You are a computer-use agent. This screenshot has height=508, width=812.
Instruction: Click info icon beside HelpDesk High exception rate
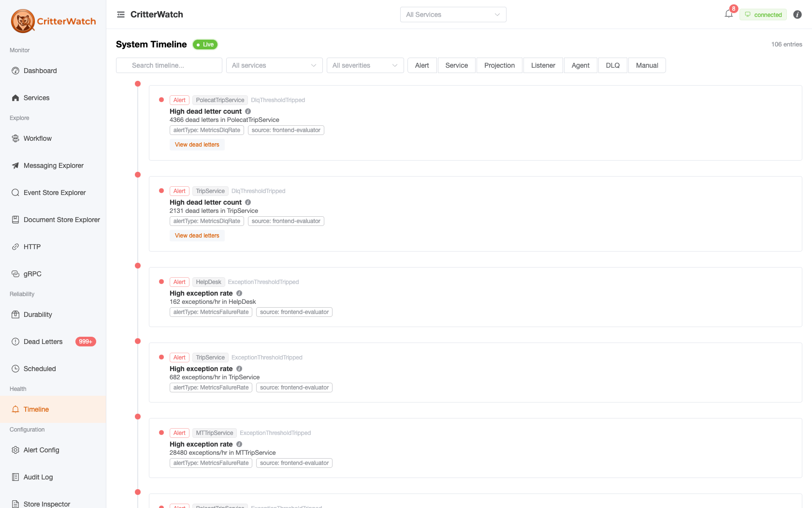tap(239, 293)
